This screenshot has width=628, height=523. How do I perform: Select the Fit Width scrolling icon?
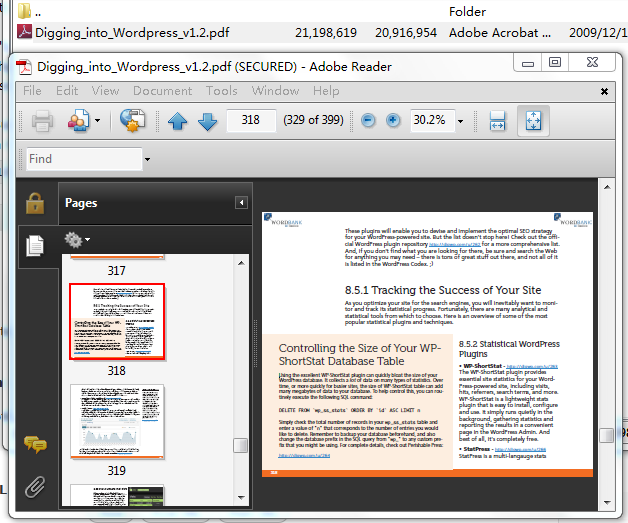tap(497, 121)
